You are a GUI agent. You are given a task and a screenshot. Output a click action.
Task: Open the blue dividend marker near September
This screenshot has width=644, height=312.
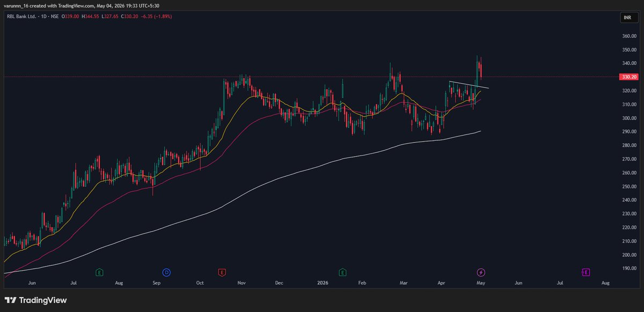click(x=167, y=272)
